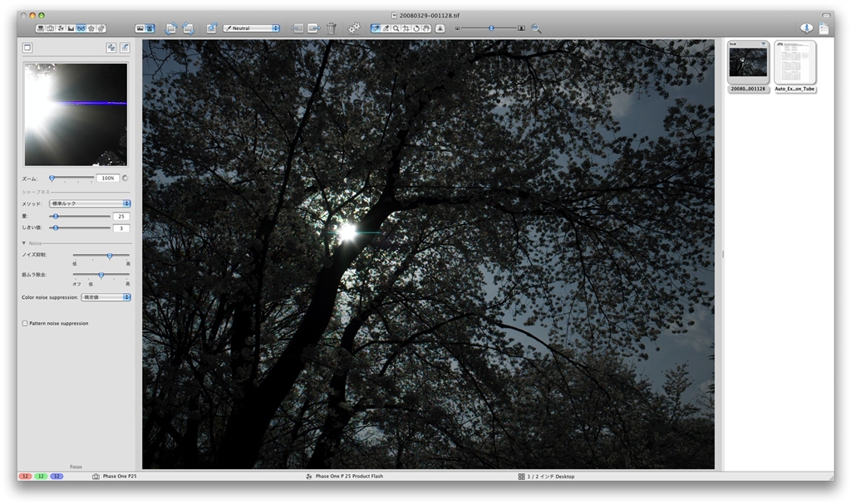Click the process gears icon

click(354, 27)
